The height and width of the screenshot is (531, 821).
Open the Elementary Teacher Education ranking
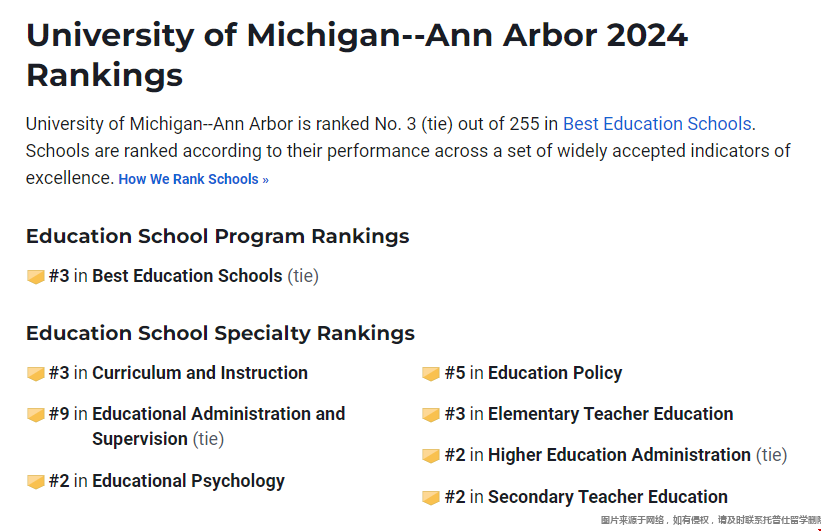[611, 414]
